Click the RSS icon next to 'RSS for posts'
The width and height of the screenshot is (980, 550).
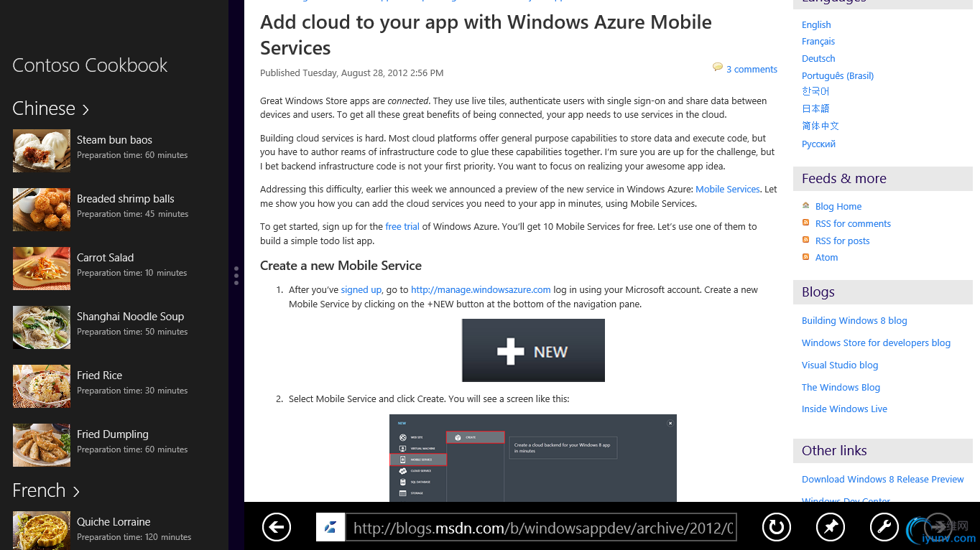pos(806,240)
